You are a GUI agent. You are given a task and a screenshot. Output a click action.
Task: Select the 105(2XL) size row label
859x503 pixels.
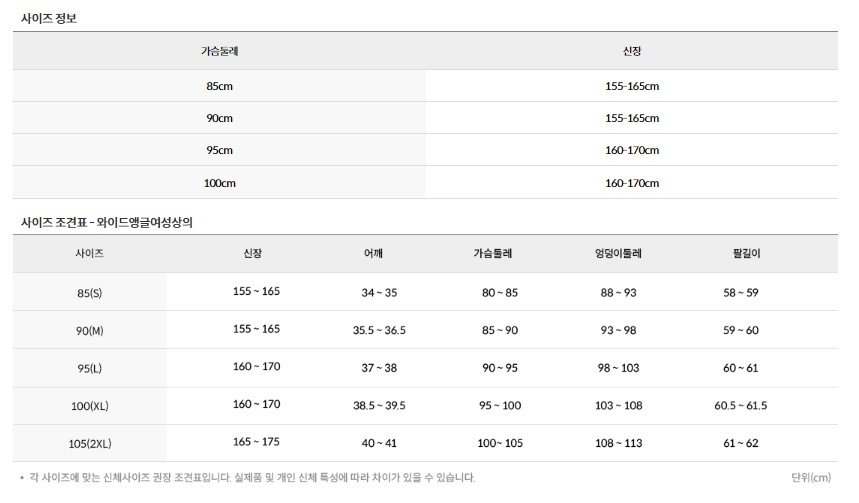[x=89, y=444]
